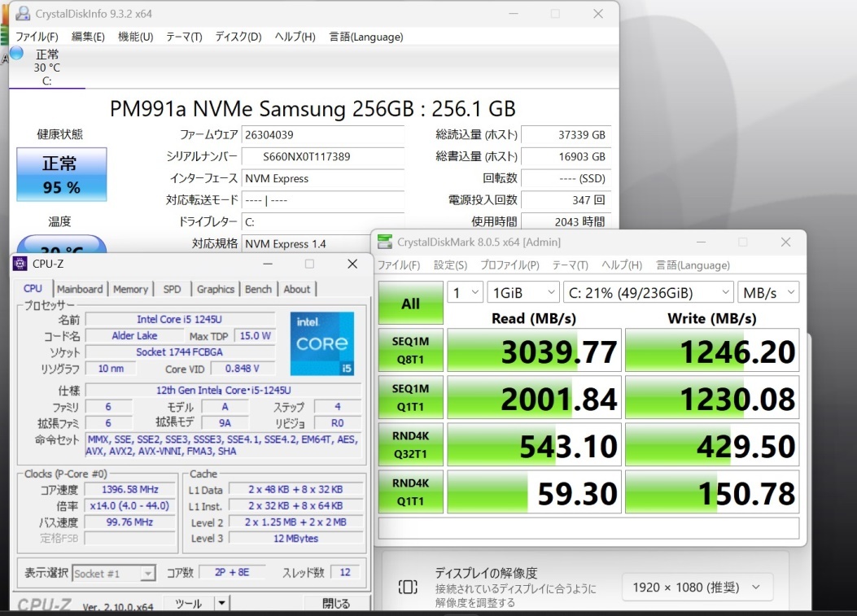This screenshot has width=857, height=616.
Task: Click the Level 3 cache value 12 MBytes
Action: [x=295, y=539]
